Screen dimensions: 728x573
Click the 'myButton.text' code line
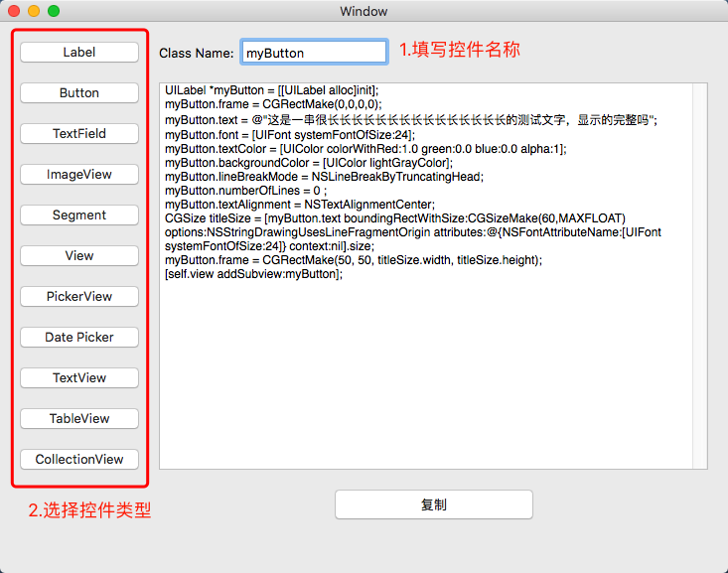click(411, 120)
